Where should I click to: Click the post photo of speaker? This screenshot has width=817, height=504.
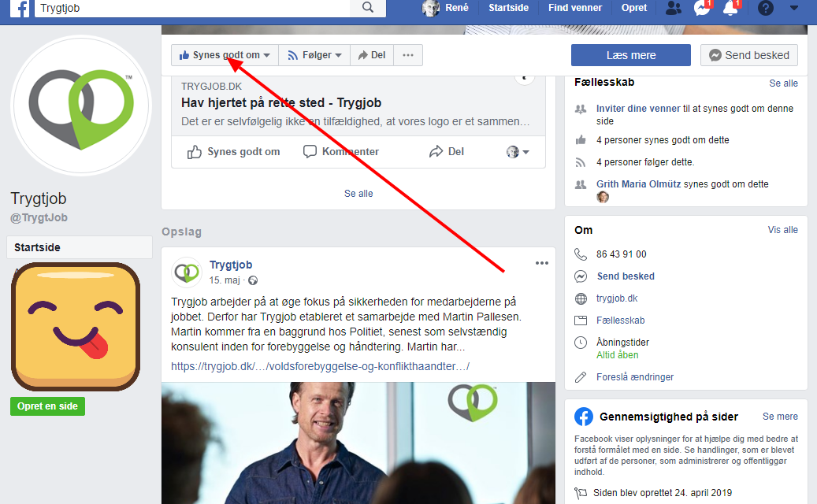tap(358, 443)
